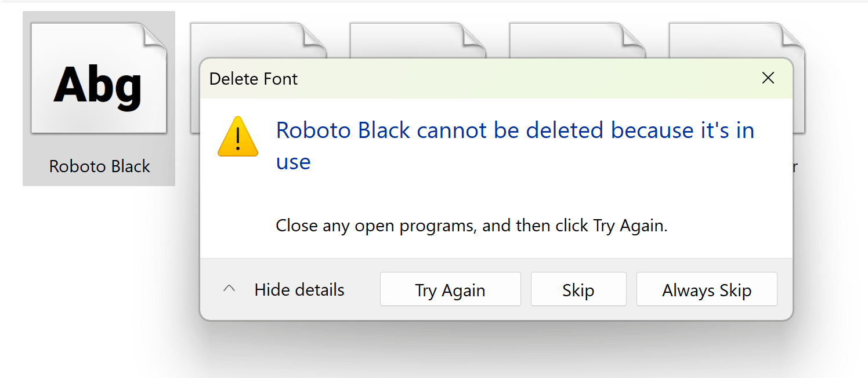Click the Delete Font title bar
Viewport: 868px width, 378px height.
tap(406, 78)
